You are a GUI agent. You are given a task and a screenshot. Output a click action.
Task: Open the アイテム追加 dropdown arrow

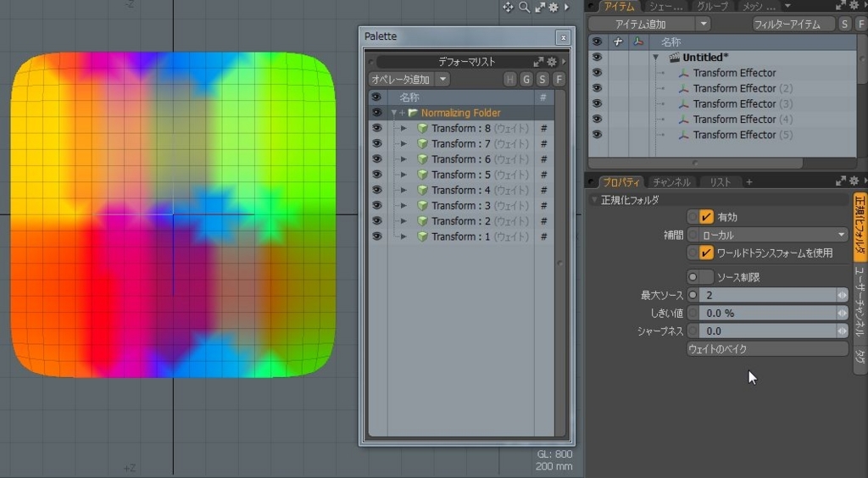tap(703, 24)
